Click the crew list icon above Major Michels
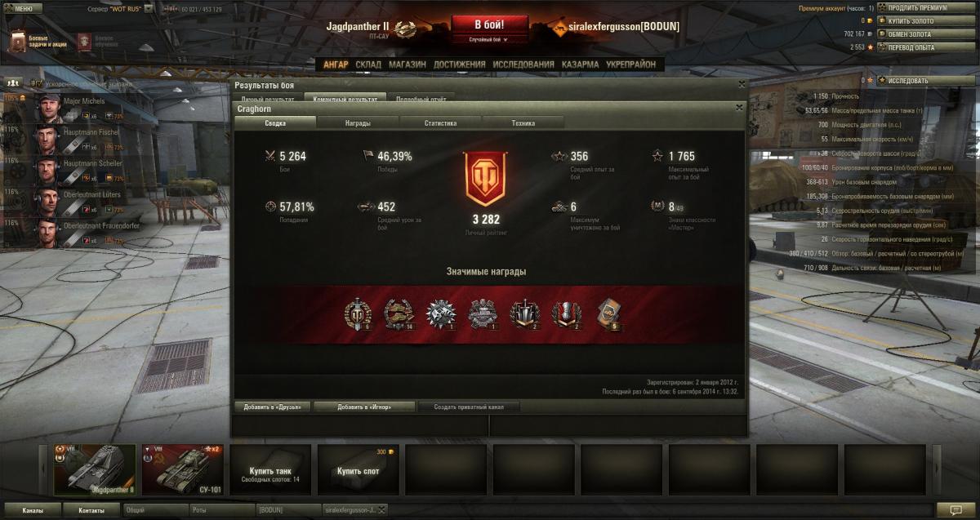This screenshot has width=980, height=520. click(13, 82)
